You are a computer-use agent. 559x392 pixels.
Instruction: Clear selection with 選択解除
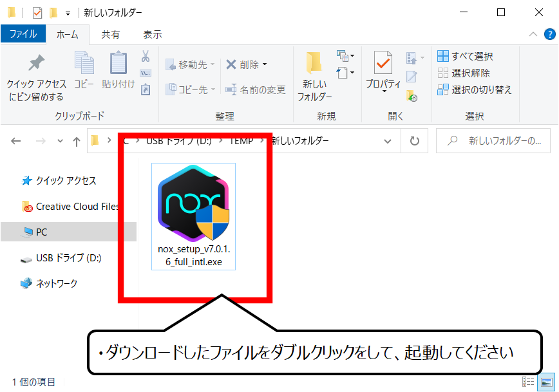(x=464, y=73)
